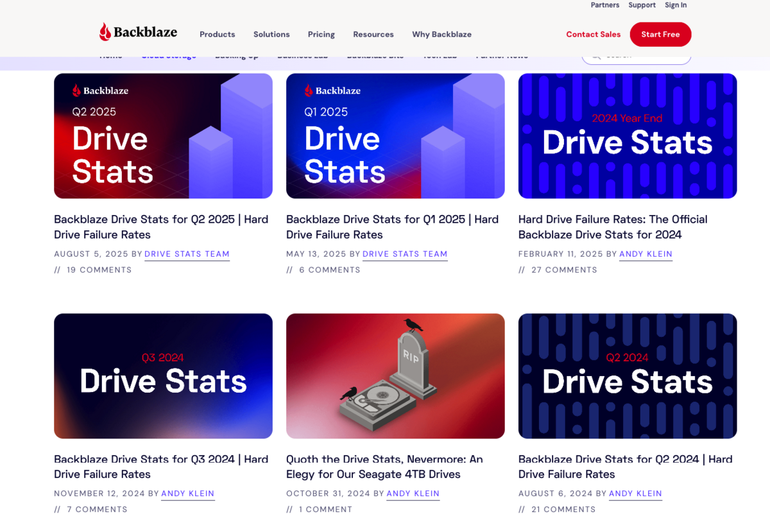Select the Pricing menu item

pos(321,34)
